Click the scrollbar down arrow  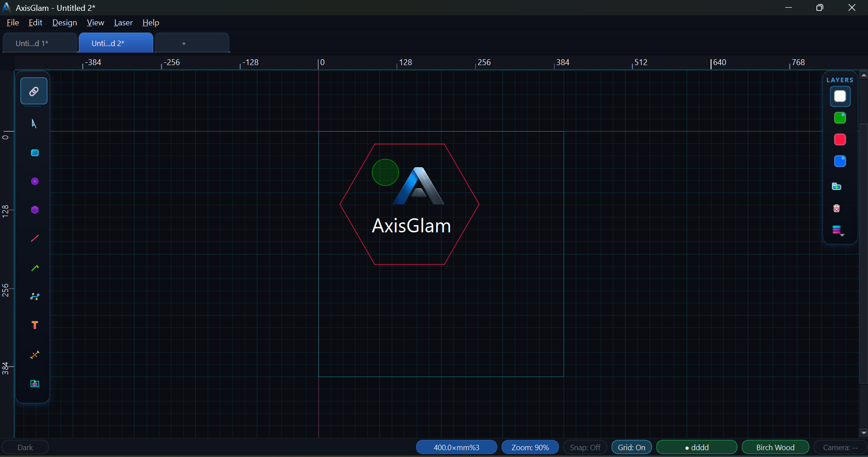point(863,433)
